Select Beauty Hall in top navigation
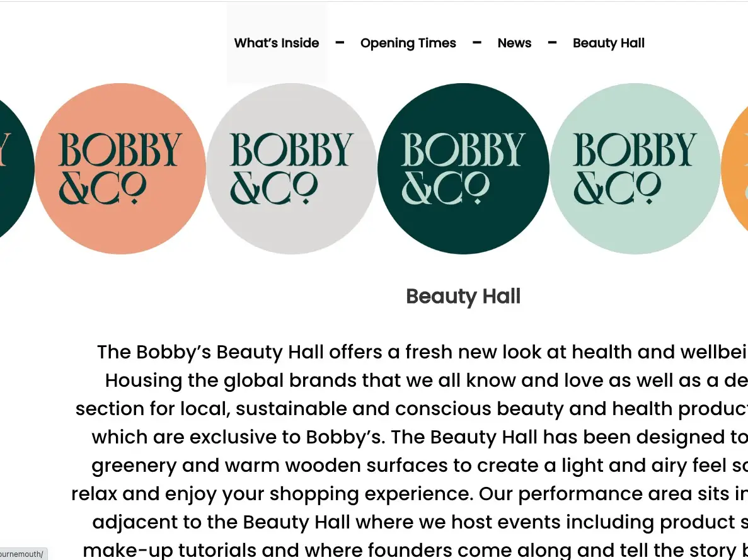 [609, 43]
